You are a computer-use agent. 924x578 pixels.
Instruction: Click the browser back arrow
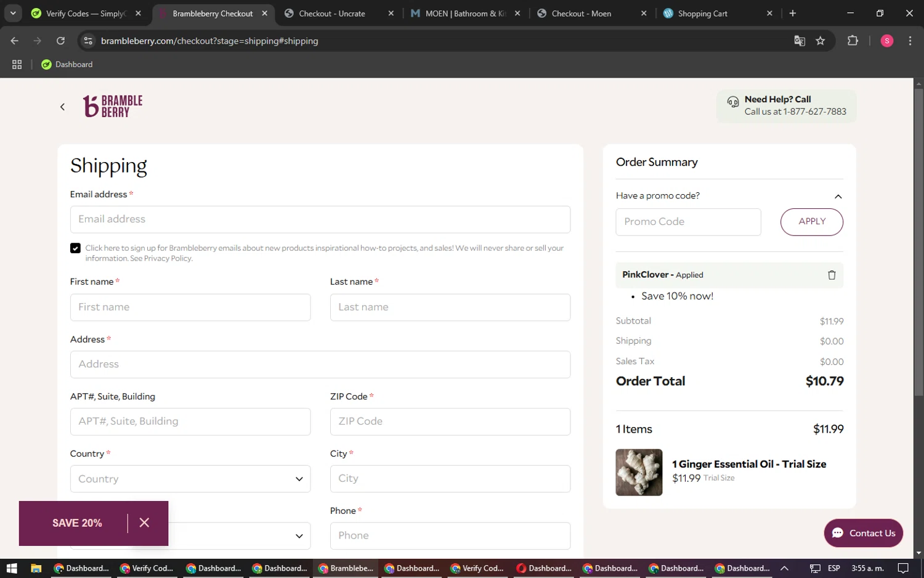[x=15, y=41]
